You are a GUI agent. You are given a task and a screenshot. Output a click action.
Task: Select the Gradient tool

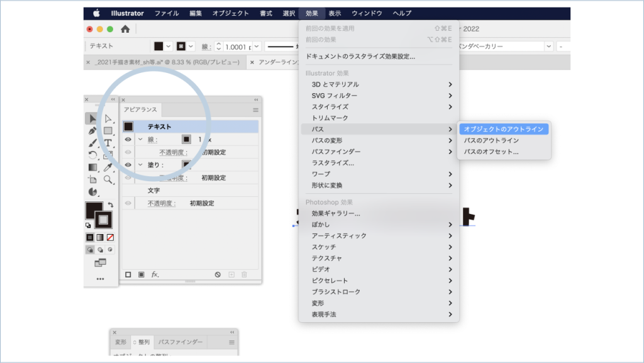point(92,167)
